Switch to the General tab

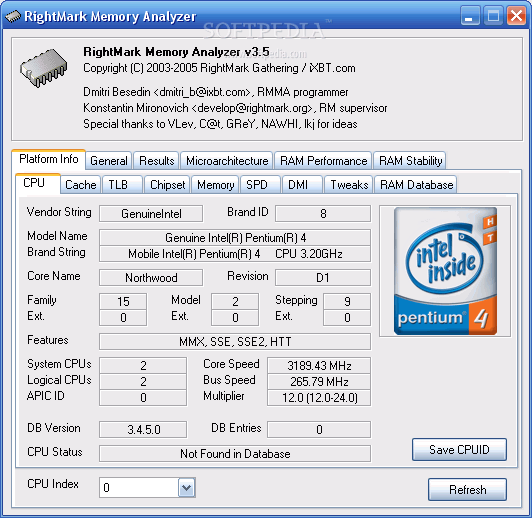109,160
